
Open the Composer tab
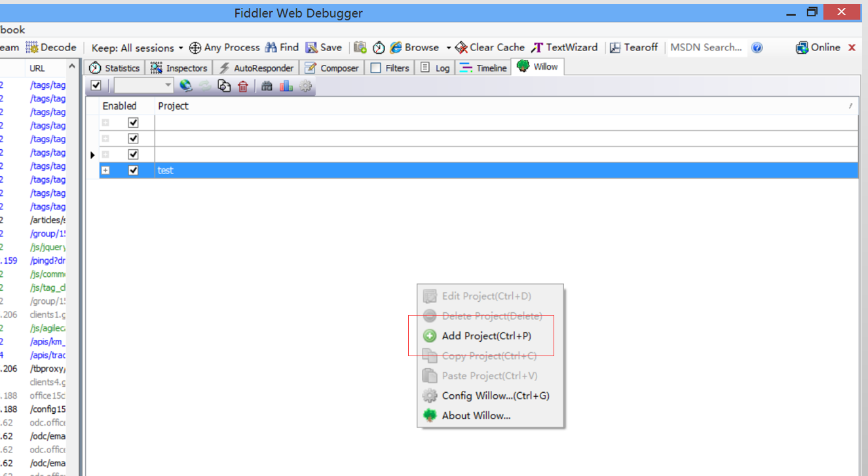(x=331, y=67)
